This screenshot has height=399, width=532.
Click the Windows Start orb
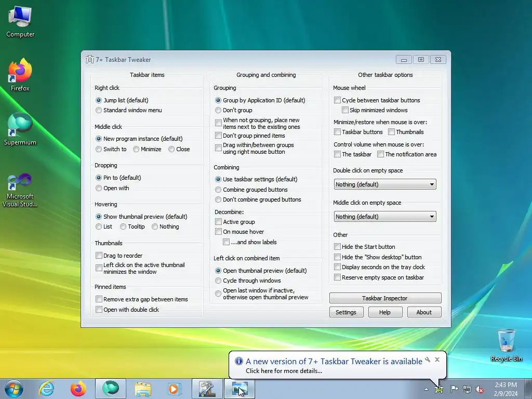(x=14, y=389)
